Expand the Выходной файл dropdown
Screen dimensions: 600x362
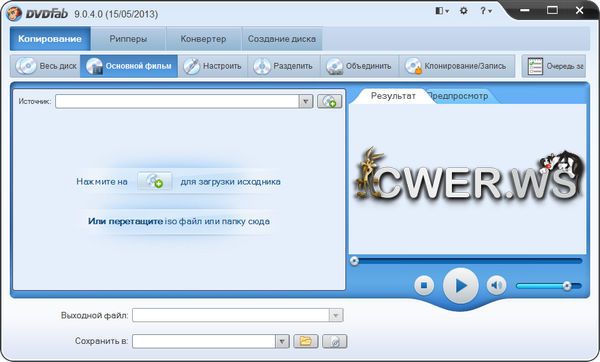pyautogui.click(x=336, y=315)
